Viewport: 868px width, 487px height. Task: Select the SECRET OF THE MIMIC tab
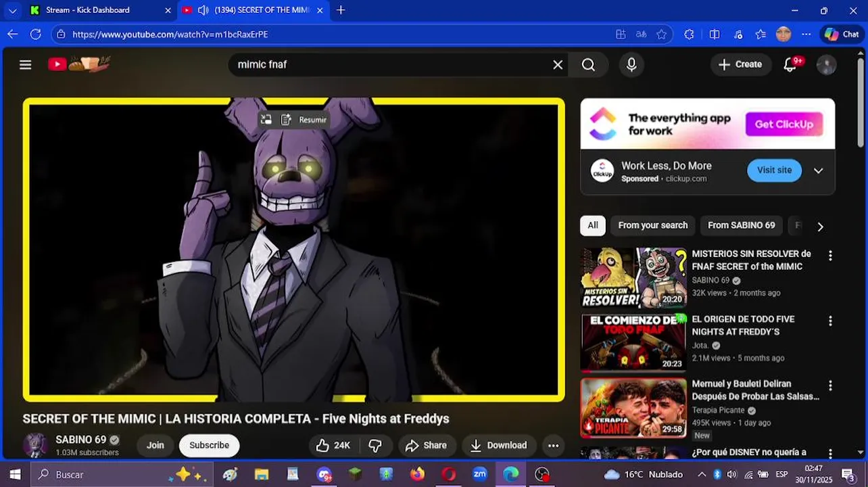pos(254,10)
